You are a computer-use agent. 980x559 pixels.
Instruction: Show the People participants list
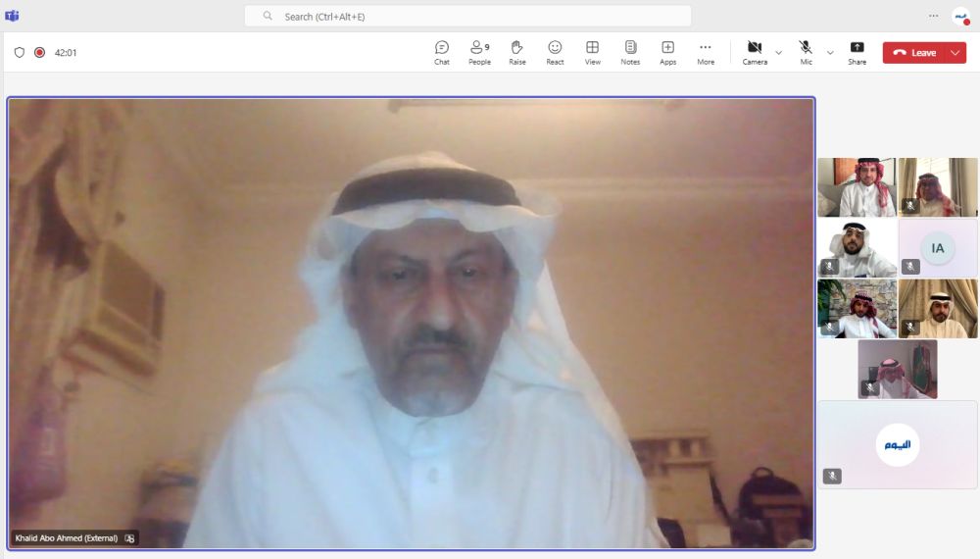[479, 53]
